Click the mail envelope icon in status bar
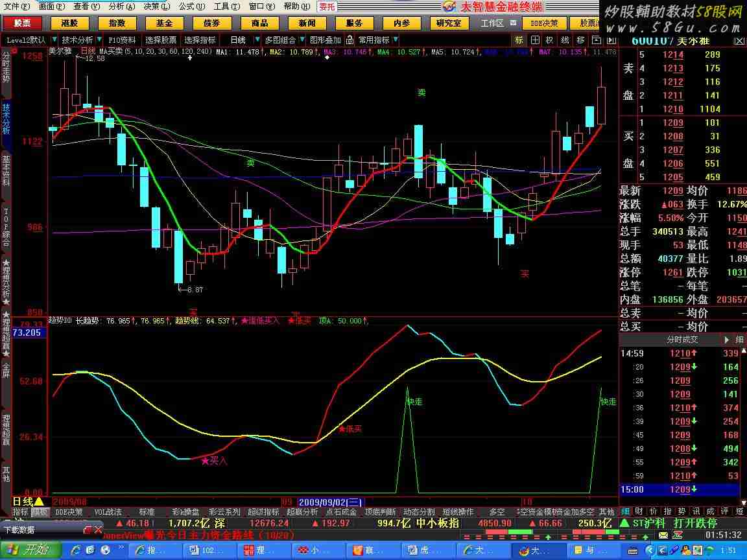The height and width of the screenshot is (560, 747). point(663,535)
